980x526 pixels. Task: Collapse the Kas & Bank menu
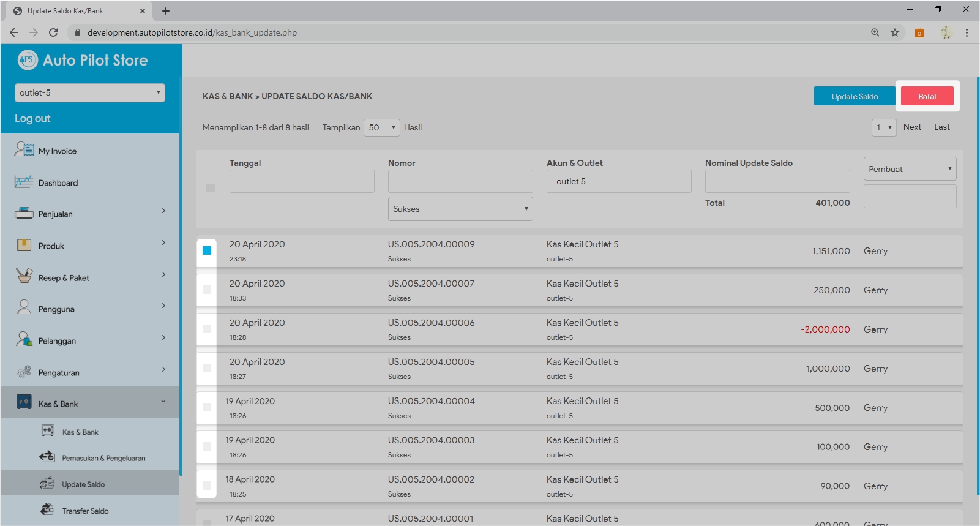(163, 402)
